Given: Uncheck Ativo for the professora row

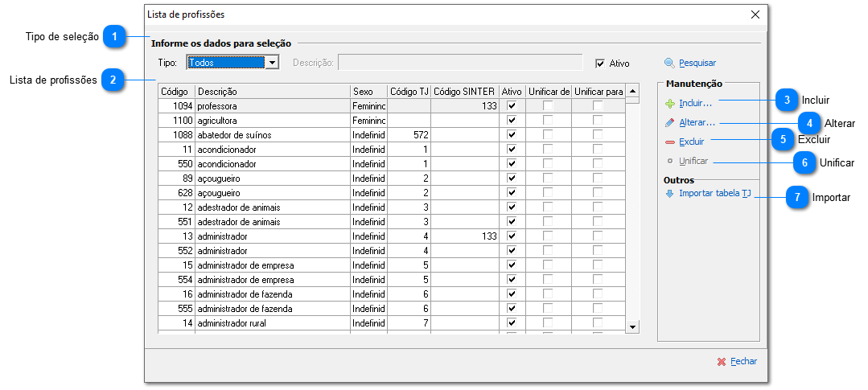Looking at the screenshot, I should pos(511,106).
